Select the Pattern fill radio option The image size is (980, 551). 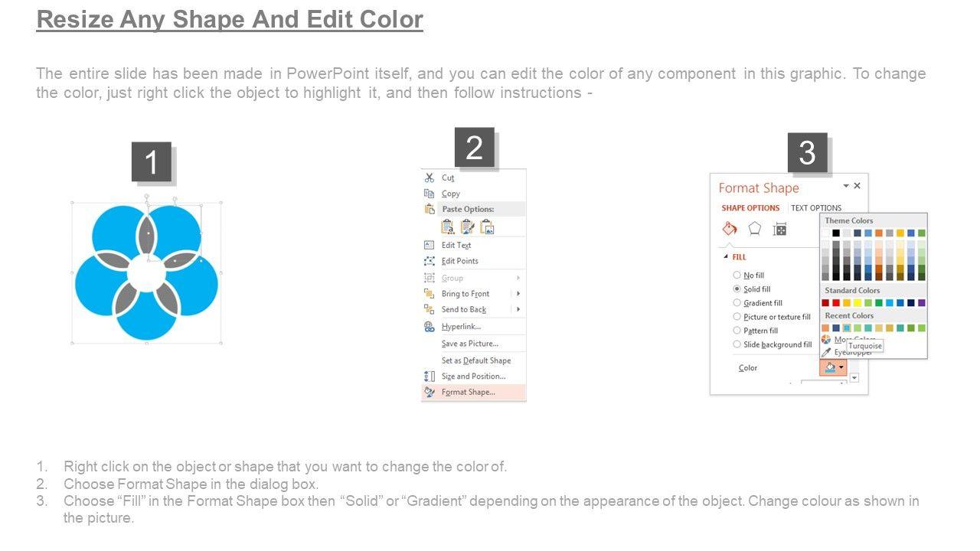click(737, 331)
